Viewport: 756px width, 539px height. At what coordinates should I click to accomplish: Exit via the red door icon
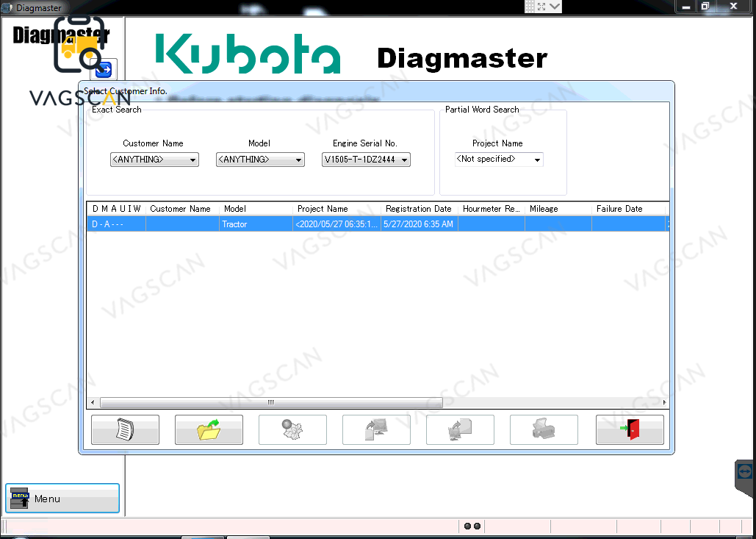click(x=630, y=429)
